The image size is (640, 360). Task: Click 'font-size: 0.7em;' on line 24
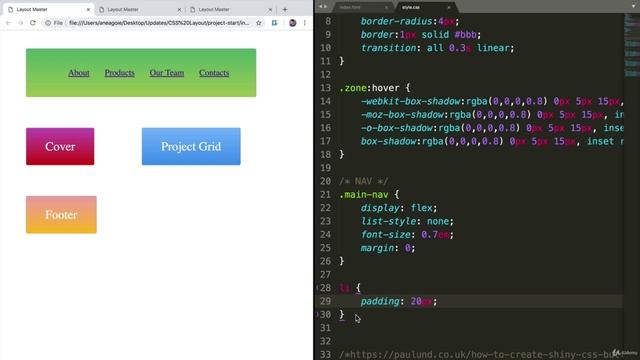(407, 235)
